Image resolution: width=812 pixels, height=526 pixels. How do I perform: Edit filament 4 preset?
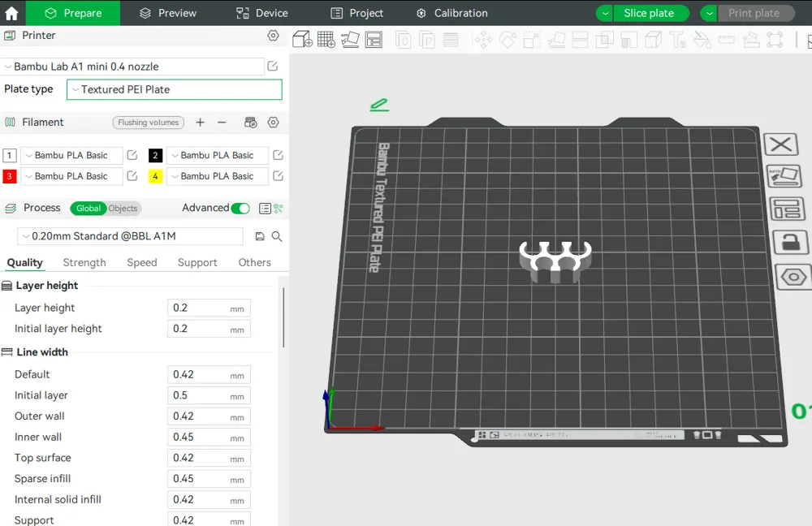278,176
